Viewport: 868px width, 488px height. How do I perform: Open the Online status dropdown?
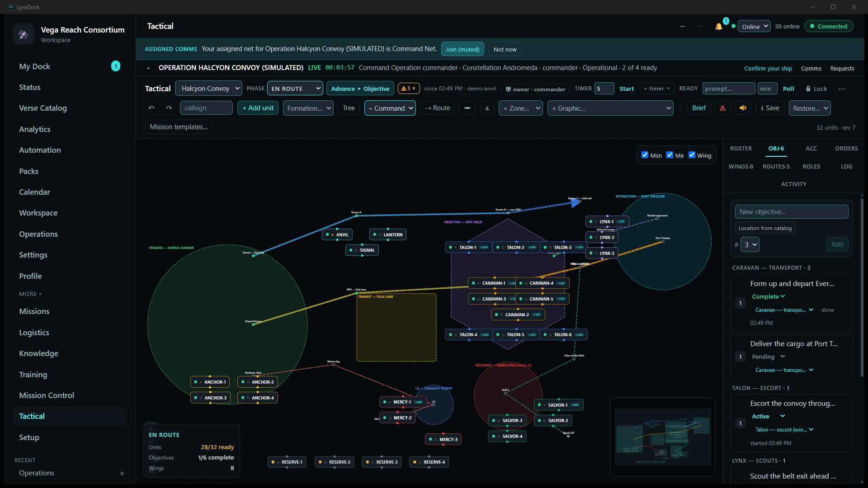click(754, 26)
